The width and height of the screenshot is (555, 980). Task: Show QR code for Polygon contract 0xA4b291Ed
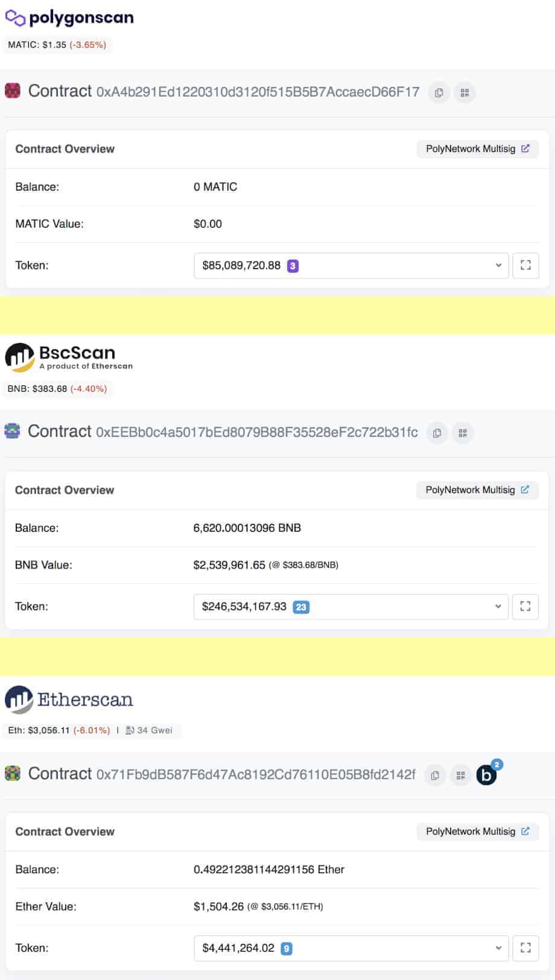(x=465, y=93)
